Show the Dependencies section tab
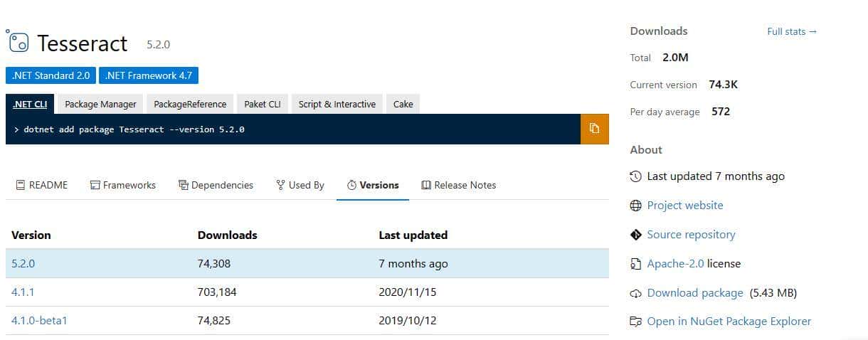 216,185
